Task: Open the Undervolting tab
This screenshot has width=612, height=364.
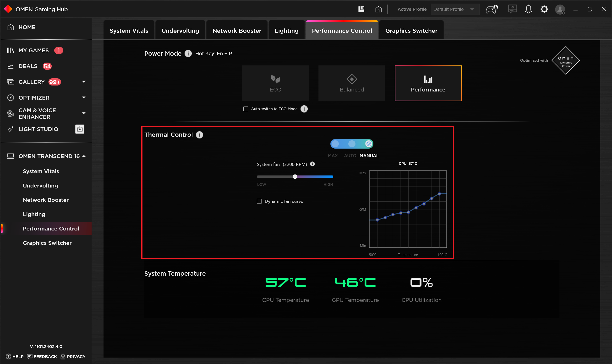Action: pos(180,30)
